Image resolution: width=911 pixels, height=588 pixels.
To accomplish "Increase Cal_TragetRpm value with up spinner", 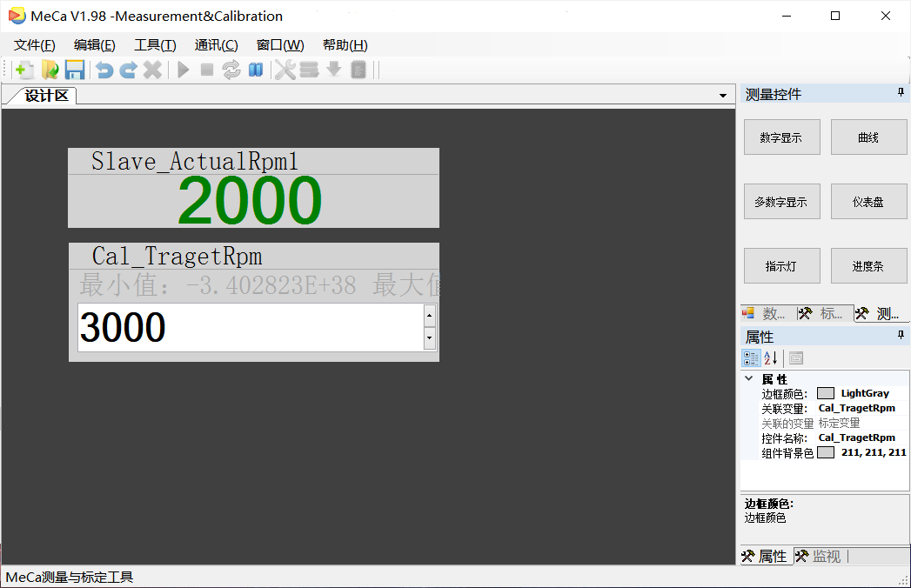I will (x=429, y=316).
